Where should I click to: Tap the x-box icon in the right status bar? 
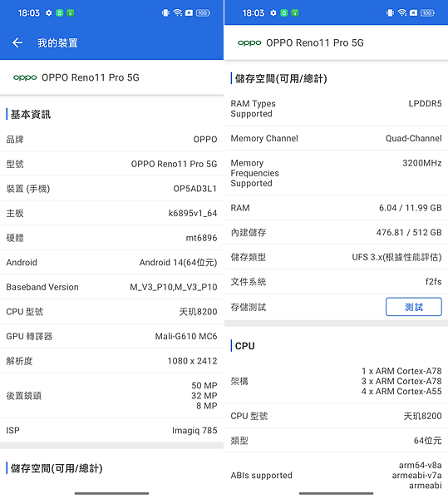point(413,13)
